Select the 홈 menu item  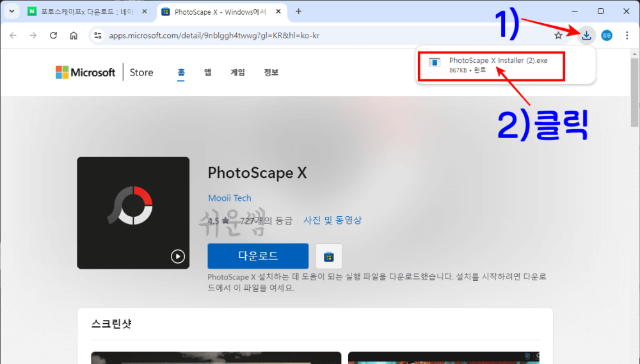[181, 73]
